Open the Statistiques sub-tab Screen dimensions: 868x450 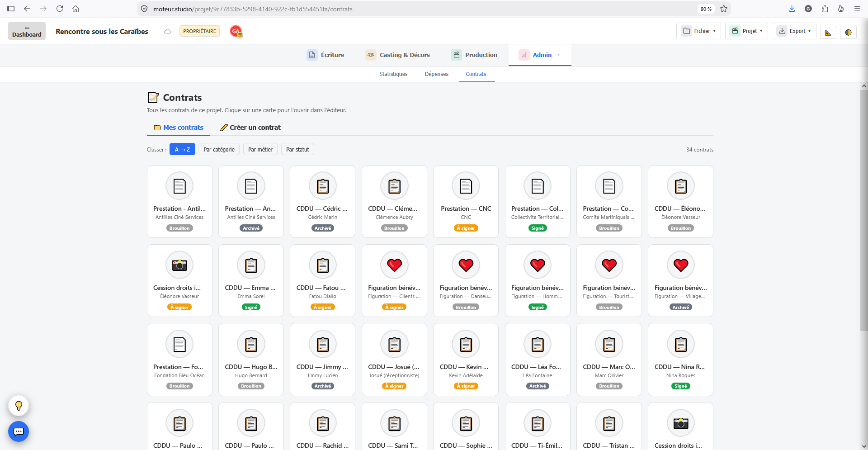[393, 74]
